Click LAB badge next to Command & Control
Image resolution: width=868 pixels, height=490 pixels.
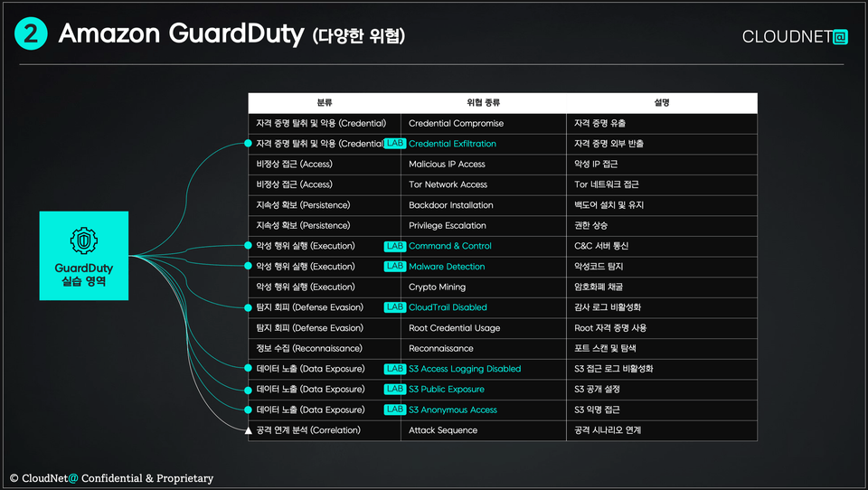click(395, 246)
